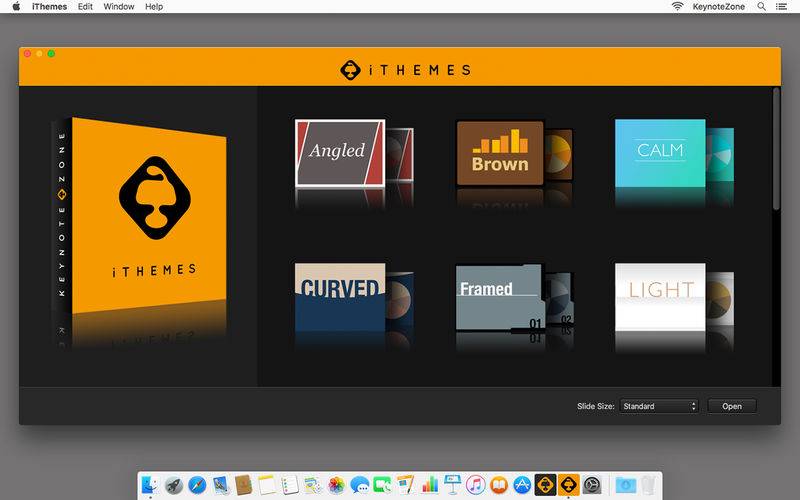
Task: Select the Angled theme thumbnail
Action: 340,153
